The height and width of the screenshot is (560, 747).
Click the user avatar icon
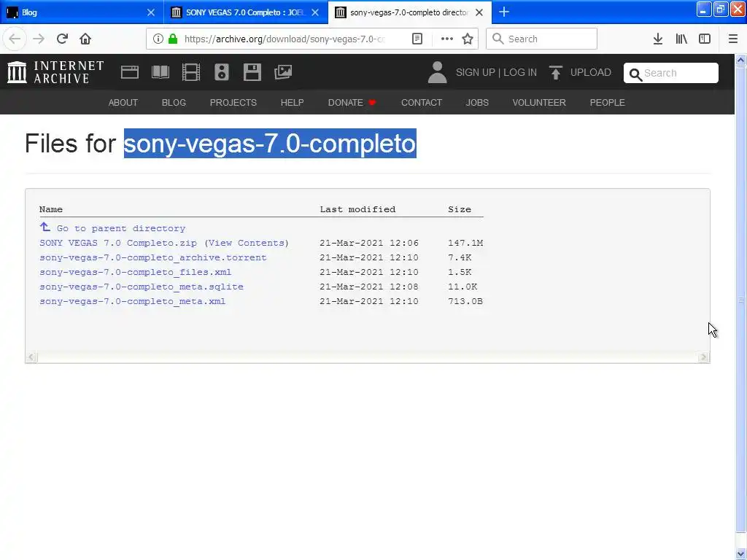pos(438,72)
